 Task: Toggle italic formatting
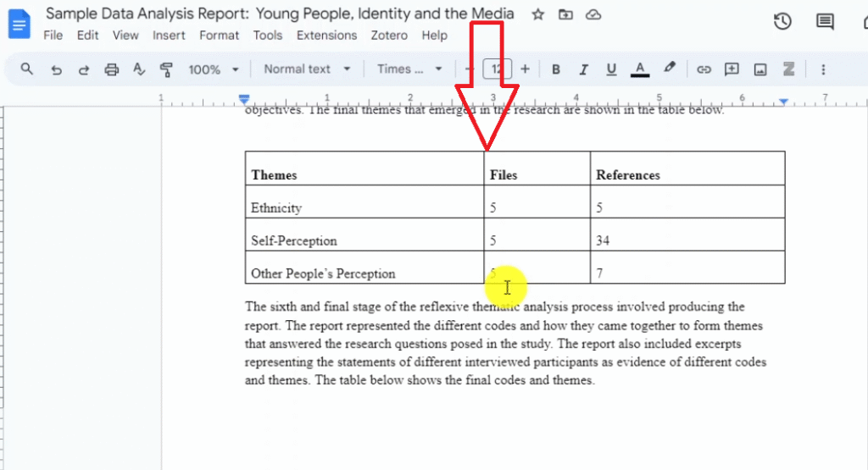pos(583,69)
